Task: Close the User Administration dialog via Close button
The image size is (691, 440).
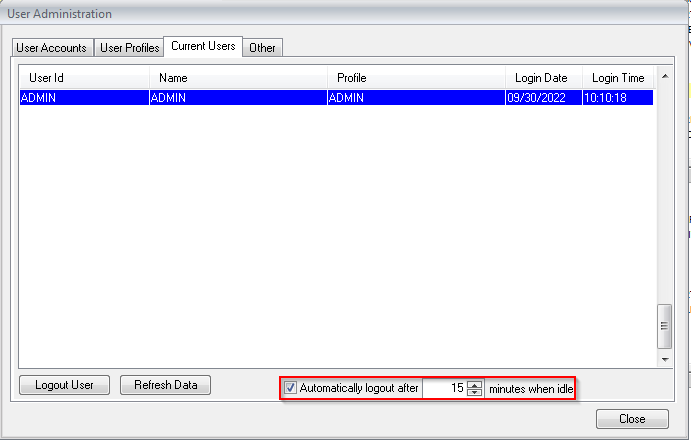Action: [x=632, y=419]
